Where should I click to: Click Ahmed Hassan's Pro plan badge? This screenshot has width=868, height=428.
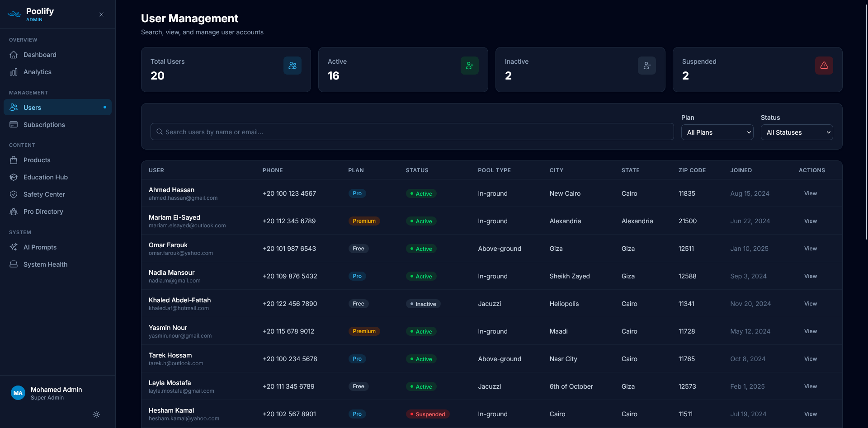[357, 193]
